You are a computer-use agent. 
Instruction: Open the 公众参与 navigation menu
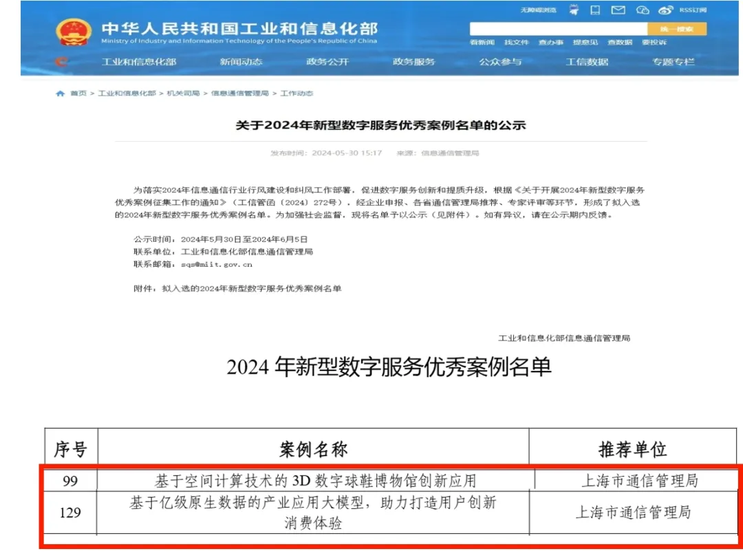point(500,62)
